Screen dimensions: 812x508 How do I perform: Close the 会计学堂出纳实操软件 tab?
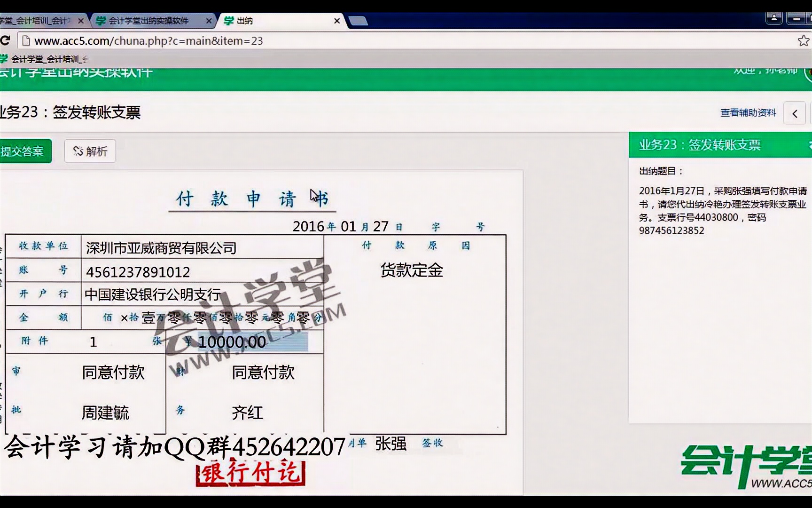click(x=209, y=21)
